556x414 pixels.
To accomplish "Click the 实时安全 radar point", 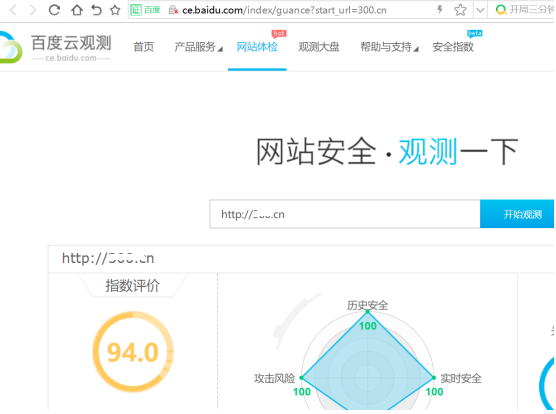I will coord(434,378).
